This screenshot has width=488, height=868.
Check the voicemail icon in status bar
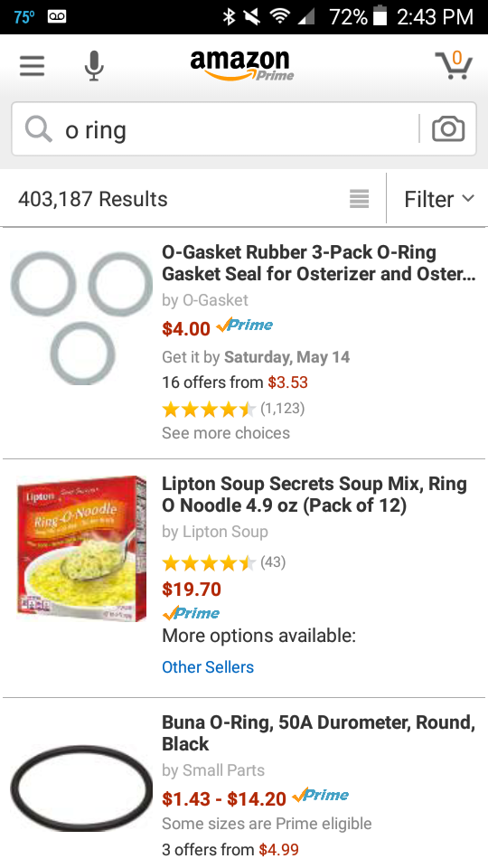click(57, 16)
